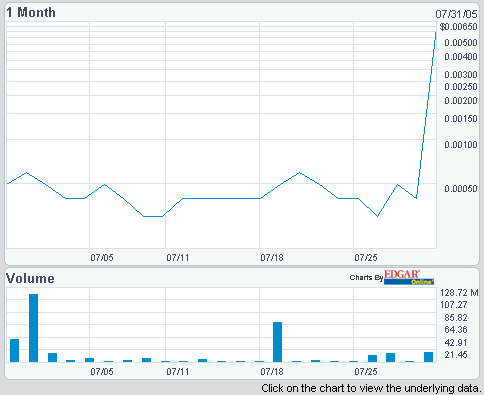Click the 0.00050 price axis label
Viewport: 484px width, 395px height.
click(x=461, y=189)
